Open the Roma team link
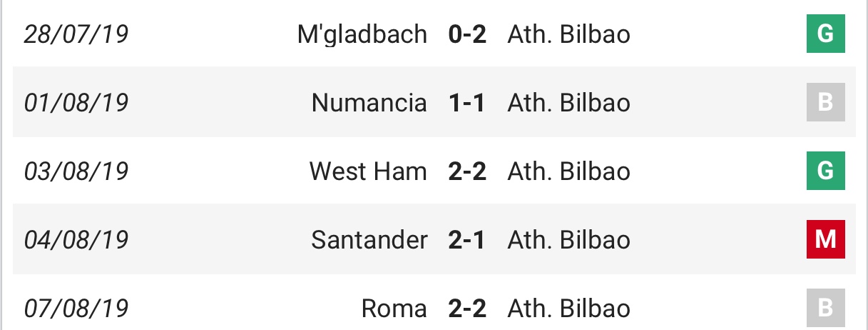Screen dimensions: 868x330 coord(394,309)
